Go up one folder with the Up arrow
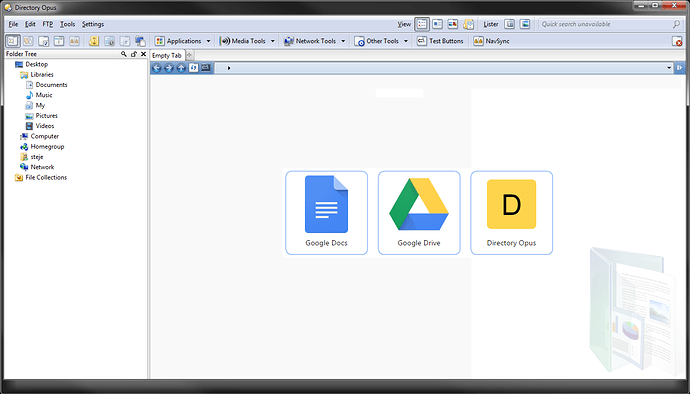Image resolution: width=690 pixels, height=394 pixels. click(x=181, y=68)
